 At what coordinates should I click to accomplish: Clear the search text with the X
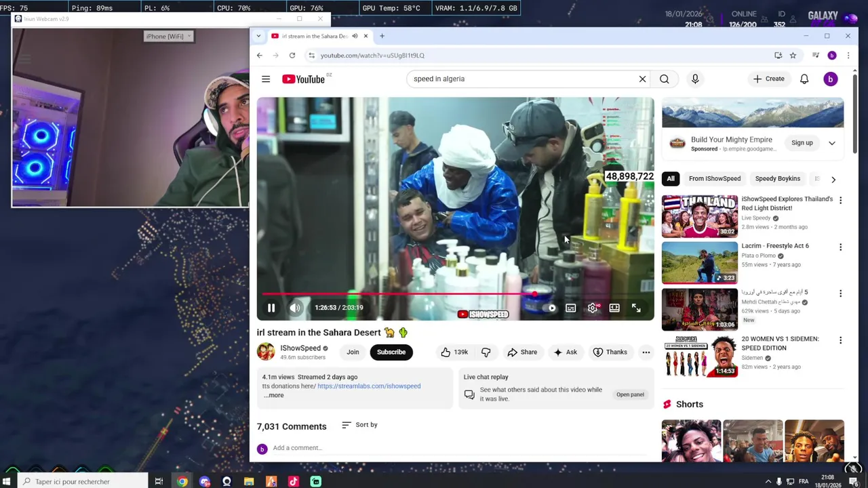tap(642, 79)
